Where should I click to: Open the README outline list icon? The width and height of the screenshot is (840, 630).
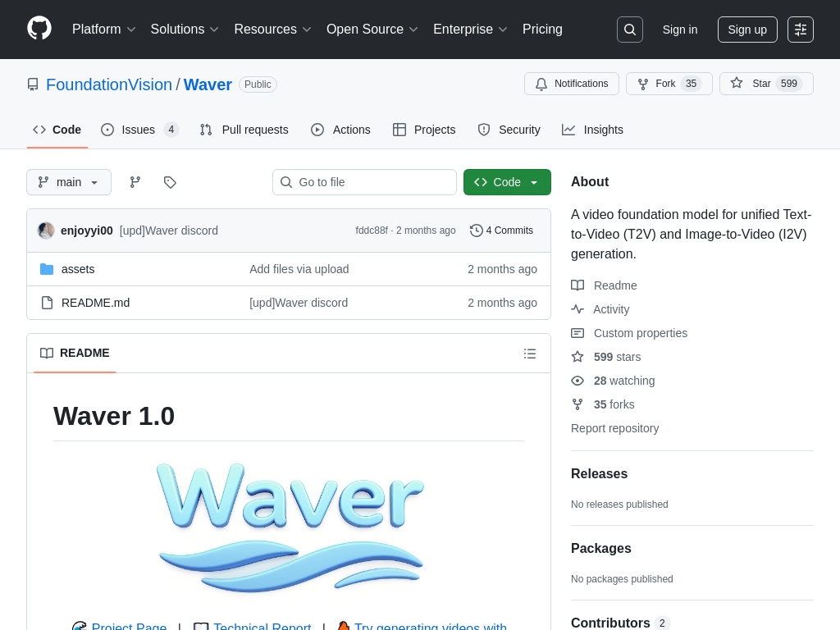(x=530, y=354)
